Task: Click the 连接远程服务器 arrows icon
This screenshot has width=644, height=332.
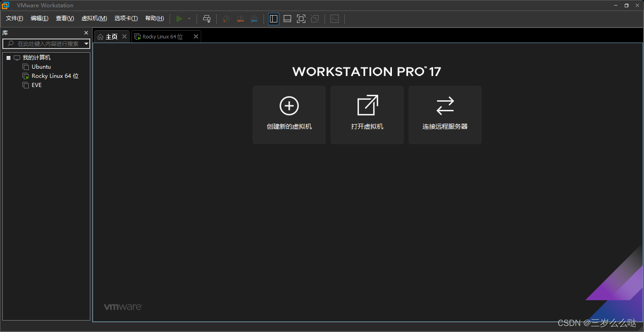Action: tap(445, 106)
